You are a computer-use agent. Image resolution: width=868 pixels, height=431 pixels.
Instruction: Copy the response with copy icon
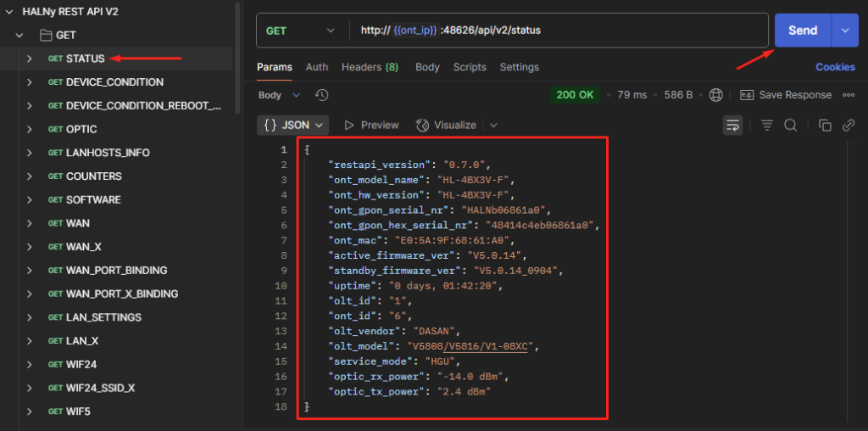point(825,126)
